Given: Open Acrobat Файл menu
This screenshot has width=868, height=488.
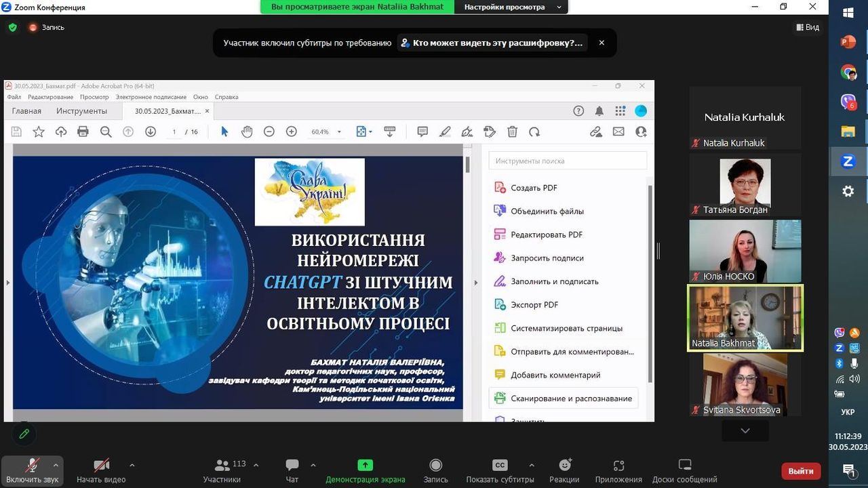Looking at the screenshot, I should tap(14, 97).
